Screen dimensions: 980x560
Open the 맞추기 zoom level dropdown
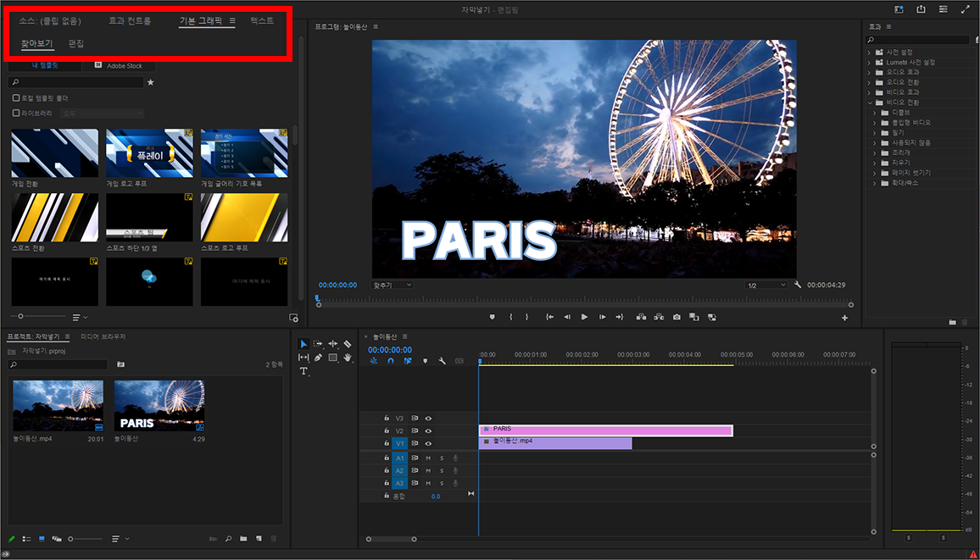click(392, 286)
